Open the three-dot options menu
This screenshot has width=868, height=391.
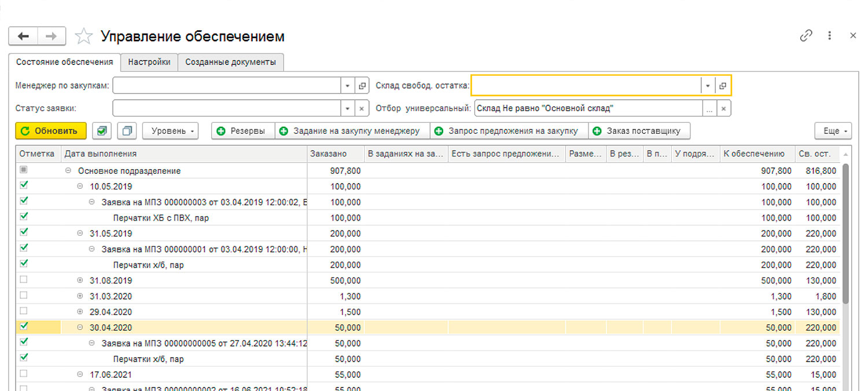[x=830, y=36]
